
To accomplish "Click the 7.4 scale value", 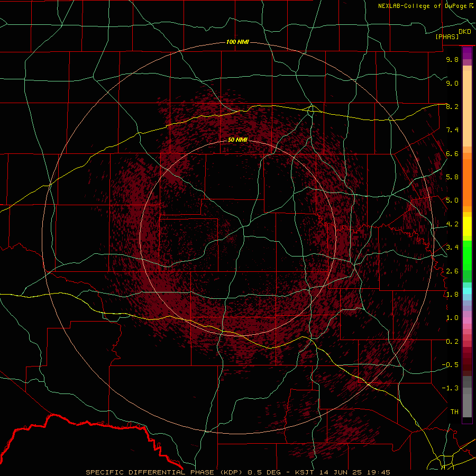I will point(452,130).
